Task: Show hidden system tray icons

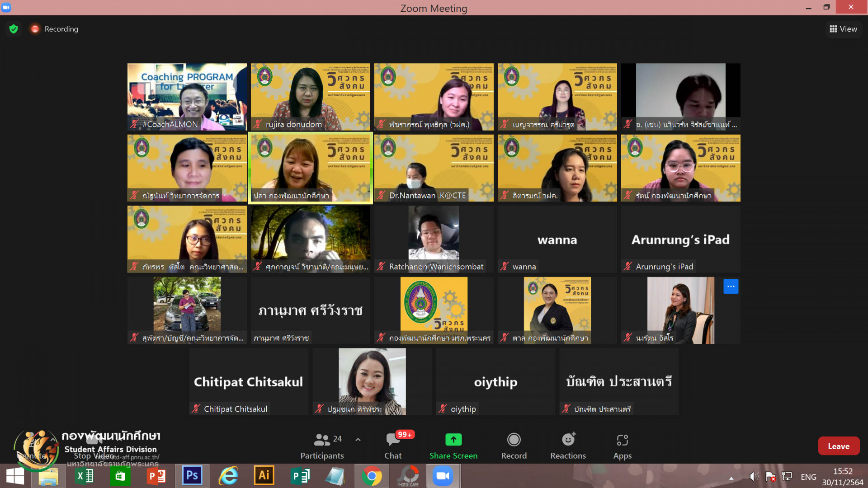Action: click(731, 478)
